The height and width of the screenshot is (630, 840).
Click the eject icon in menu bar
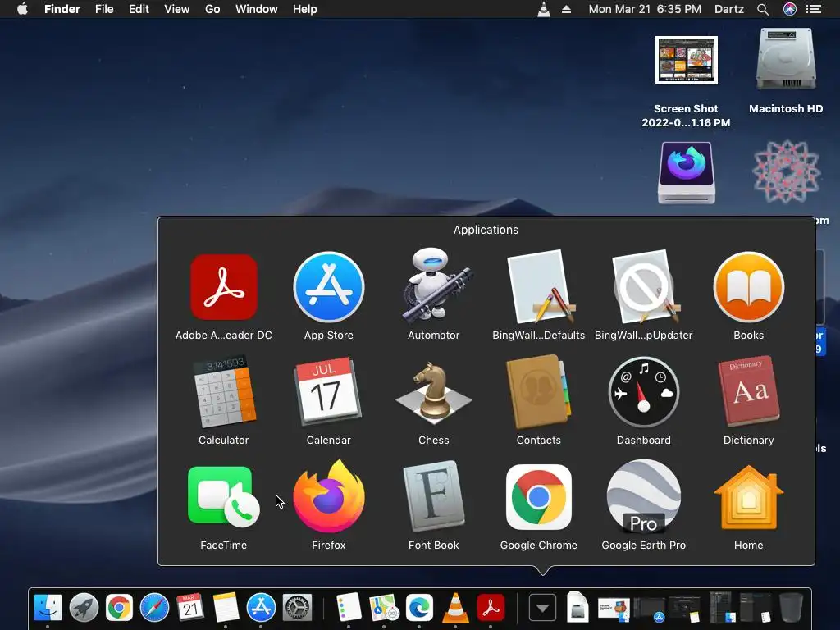pyautogui.click(x=566, y=9)
